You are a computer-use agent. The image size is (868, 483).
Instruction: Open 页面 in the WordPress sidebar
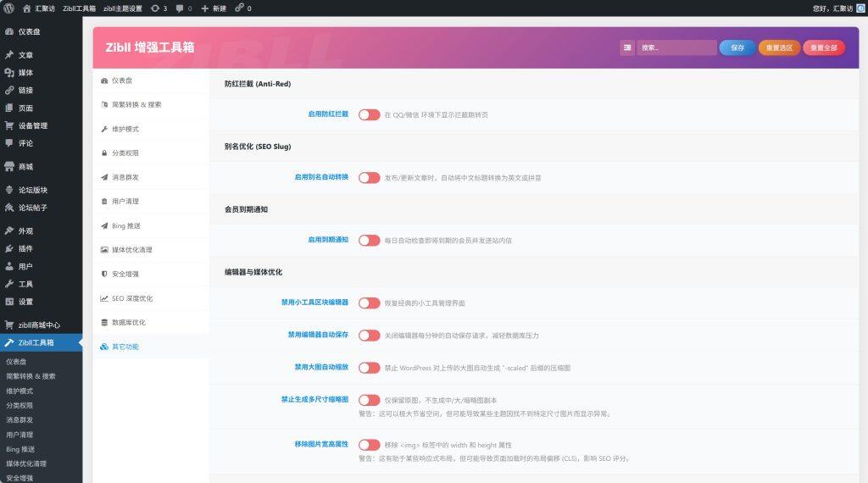(41, 108)
